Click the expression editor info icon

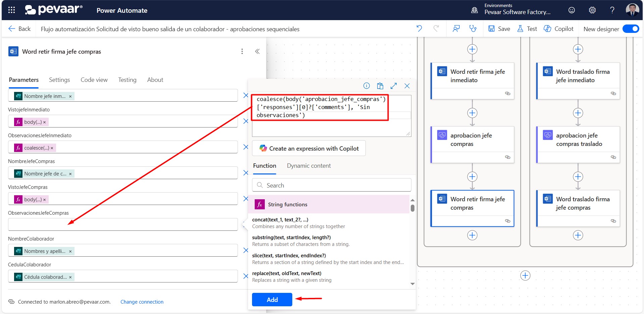[x=366, y=86]
